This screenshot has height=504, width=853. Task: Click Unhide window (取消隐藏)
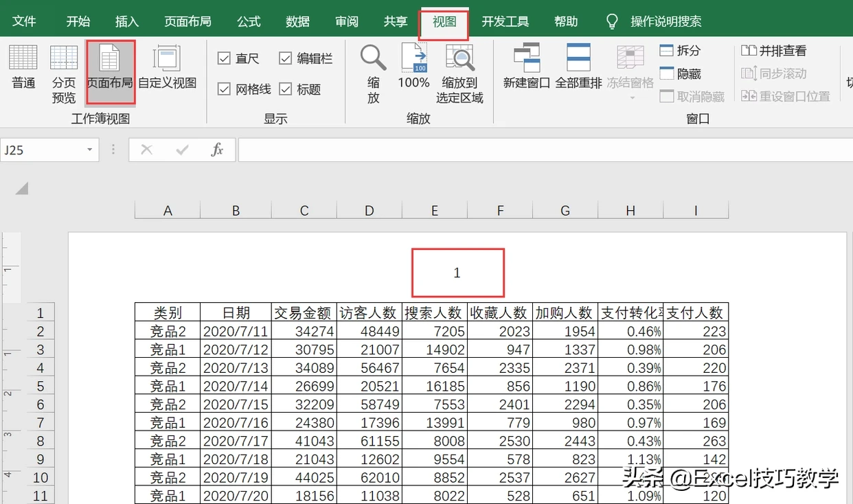coord(692,96)
